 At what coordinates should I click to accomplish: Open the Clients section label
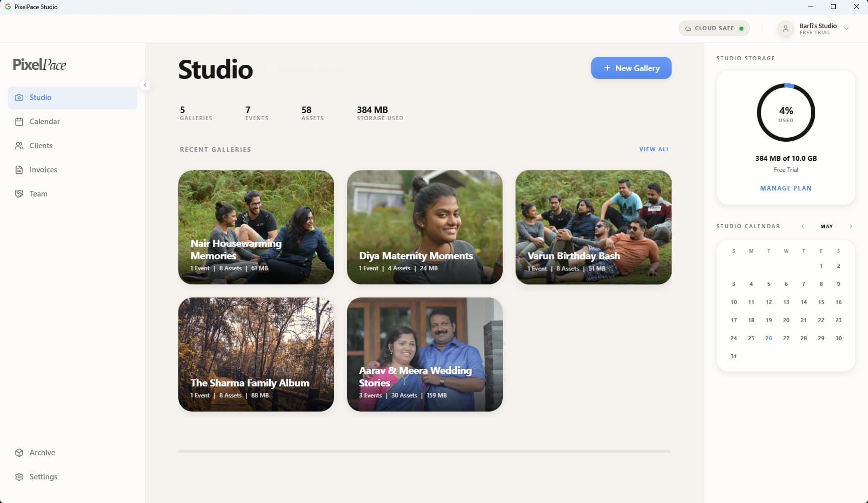[41, 146]
